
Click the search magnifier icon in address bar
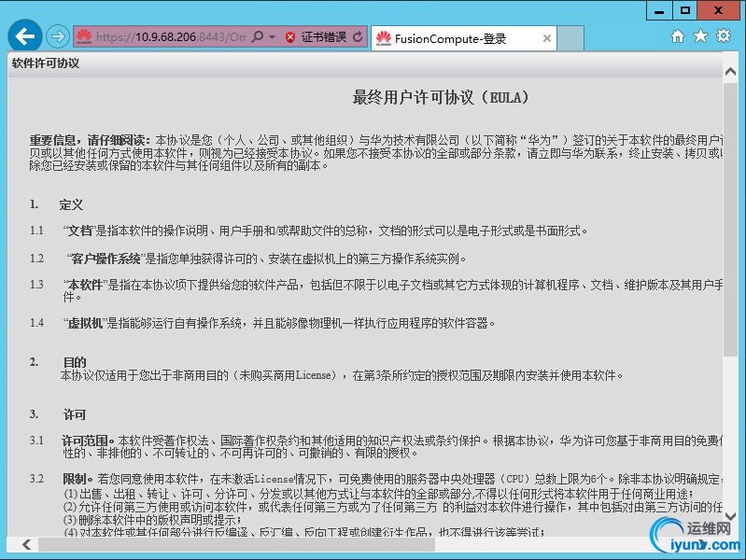tap(258, 36)
